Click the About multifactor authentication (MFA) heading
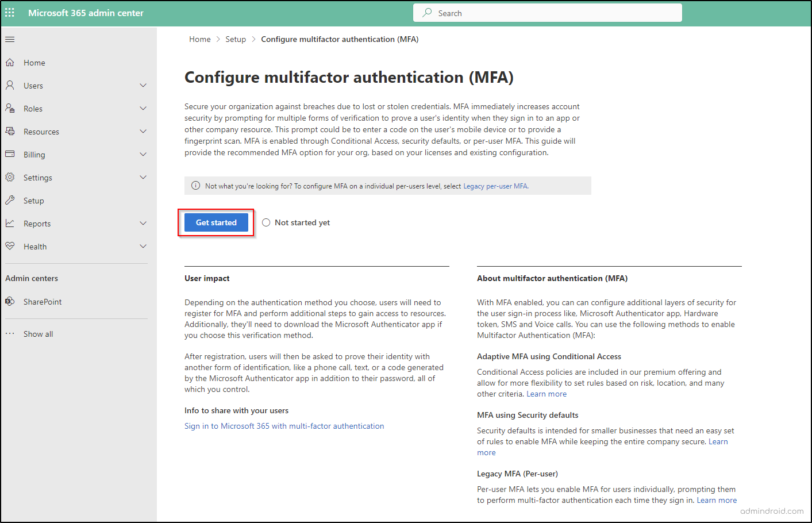Image resolution: width=812 pixels, height=523 pixels. [x=552, y=278]
